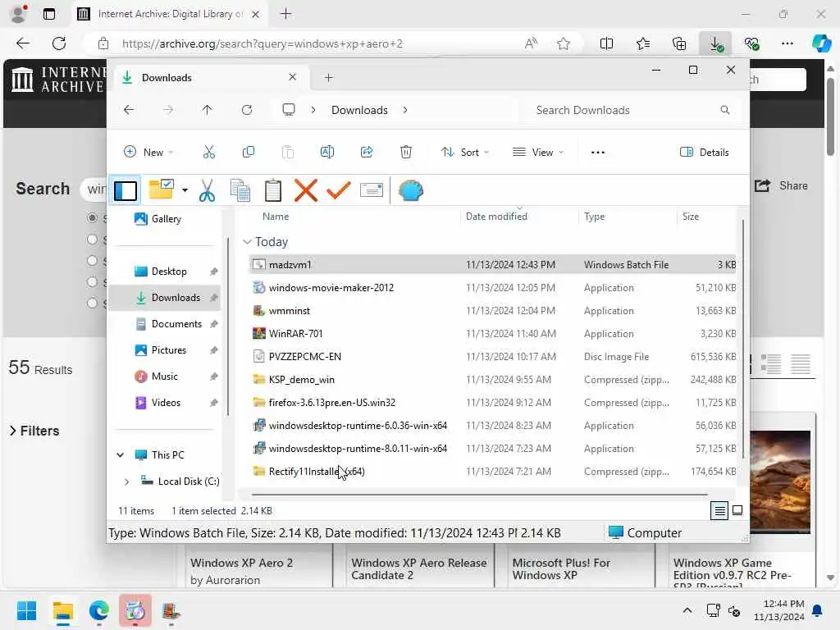Click the folder options icon with checkmark

pos(161,189)
